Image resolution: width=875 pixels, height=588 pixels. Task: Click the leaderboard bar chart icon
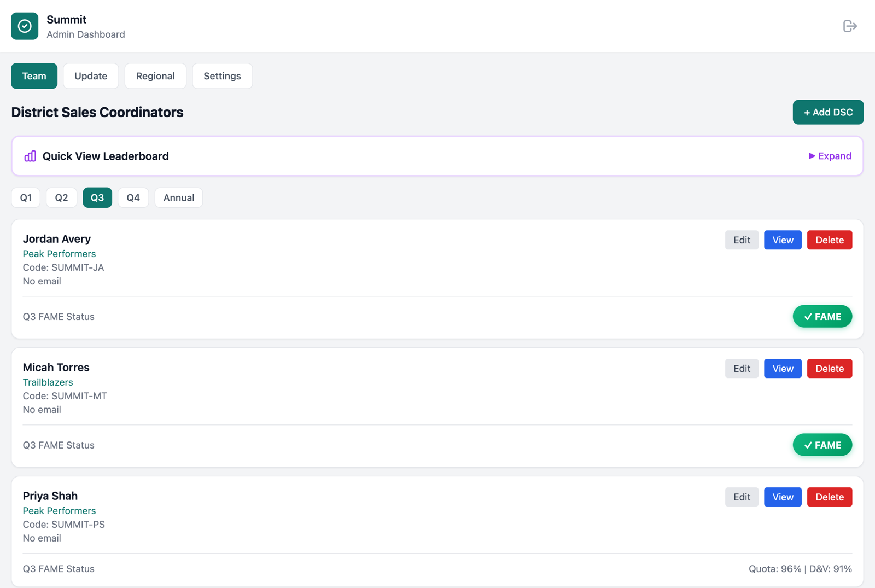30,156
